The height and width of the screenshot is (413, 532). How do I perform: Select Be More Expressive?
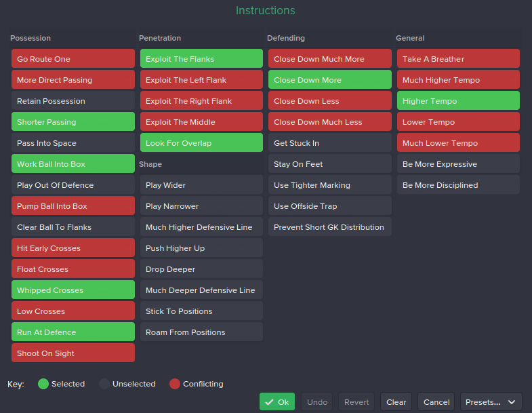click(458, 164)
